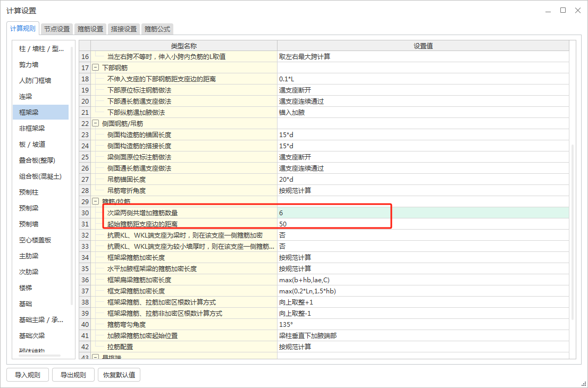The height and width of the screenshot is (388, 588).
Task: Select 次肋梁 category
Action: [40, 272]
